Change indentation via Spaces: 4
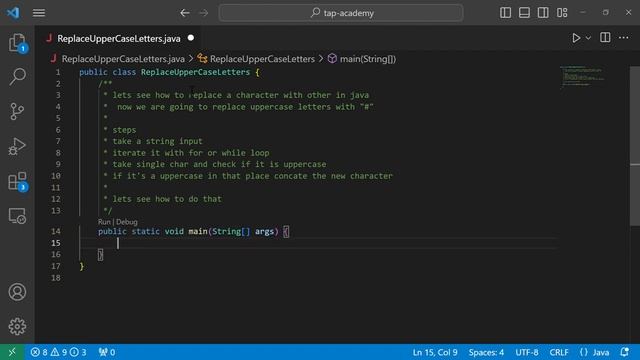Screen dimensions: 640x360 click(x=486, y=352)
